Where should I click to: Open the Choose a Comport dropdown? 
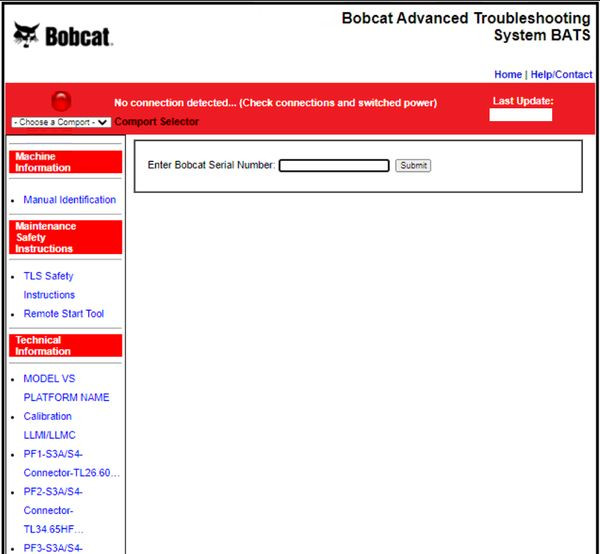pos(61,122)
